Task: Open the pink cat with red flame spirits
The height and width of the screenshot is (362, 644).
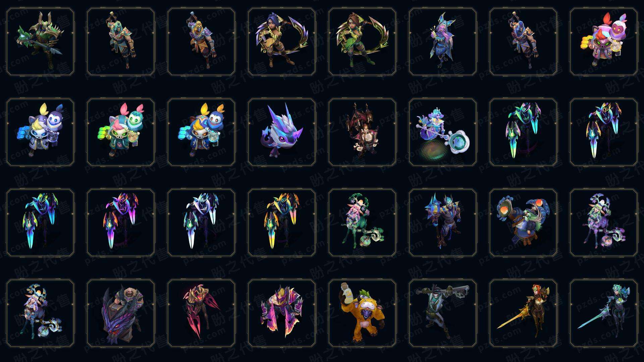Action: pyautogui.click(x=604, y=42)
